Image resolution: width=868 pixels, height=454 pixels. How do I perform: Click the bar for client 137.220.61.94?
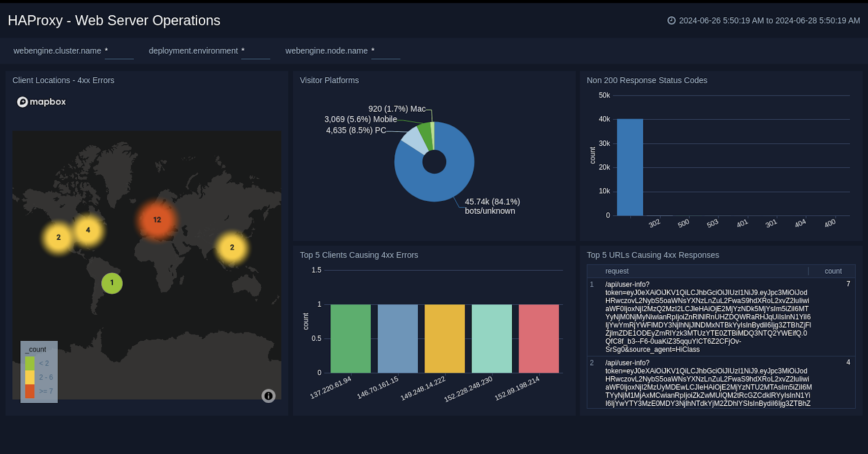pyautogui.click(x=351, y=339)
